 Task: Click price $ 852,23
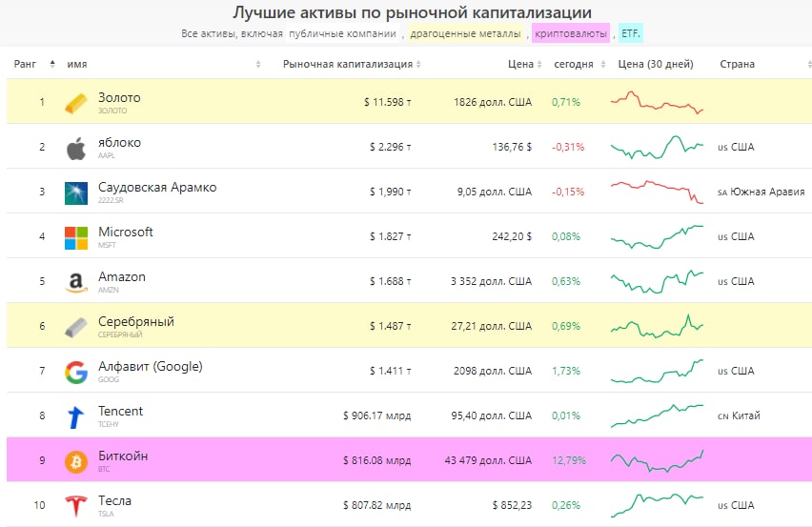click(x=512, y=505)
